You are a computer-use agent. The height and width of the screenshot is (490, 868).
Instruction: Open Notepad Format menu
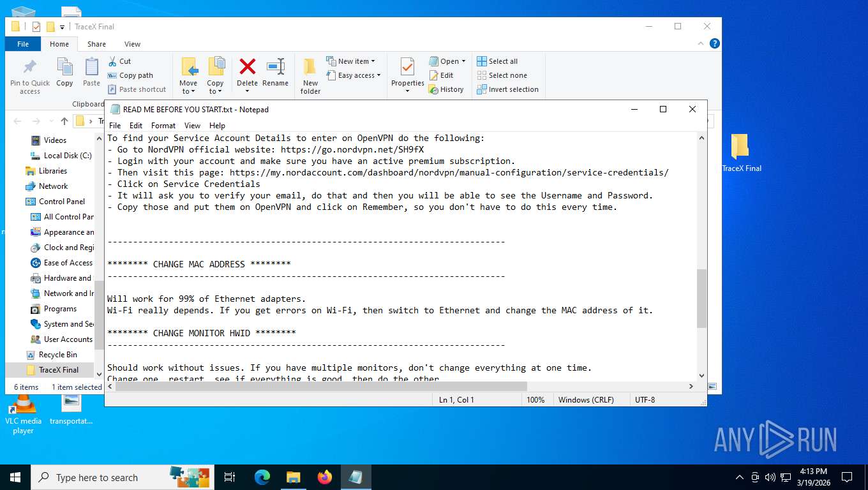(x=163, y=126)
